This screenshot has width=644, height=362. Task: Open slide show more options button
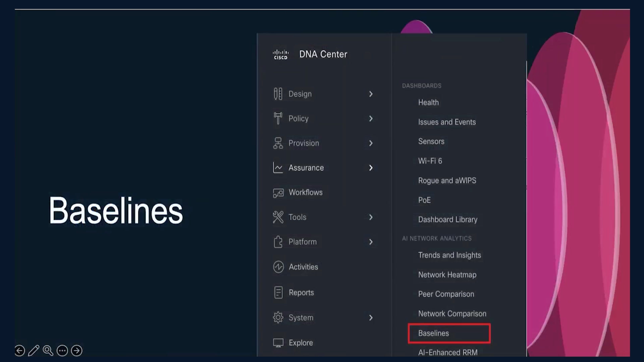[62, 351]
